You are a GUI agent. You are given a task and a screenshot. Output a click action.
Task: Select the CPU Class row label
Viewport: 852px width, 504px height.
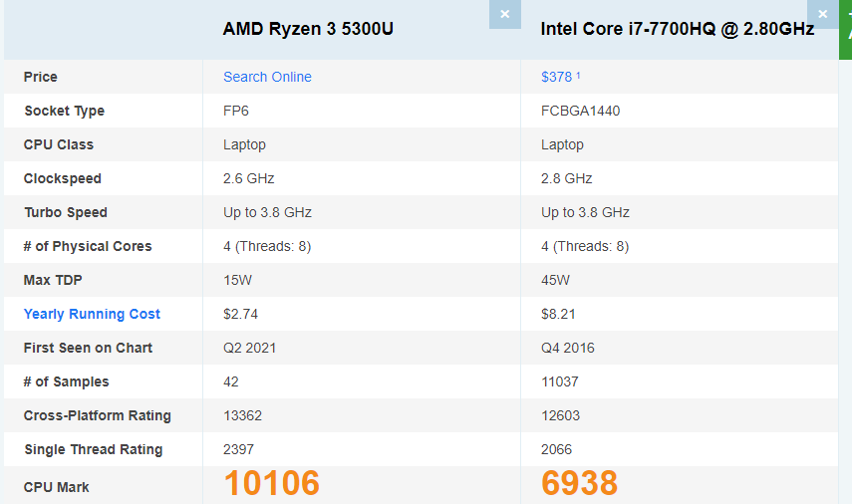coord(58,145)
